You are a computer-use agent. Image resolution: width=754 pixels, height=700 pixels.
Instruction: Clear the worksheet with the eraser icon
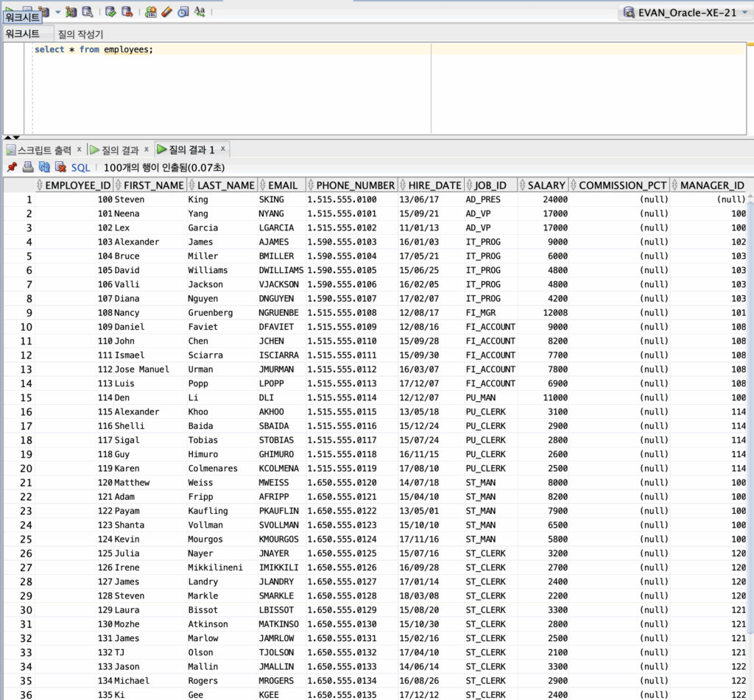click(x=167, y=12)
